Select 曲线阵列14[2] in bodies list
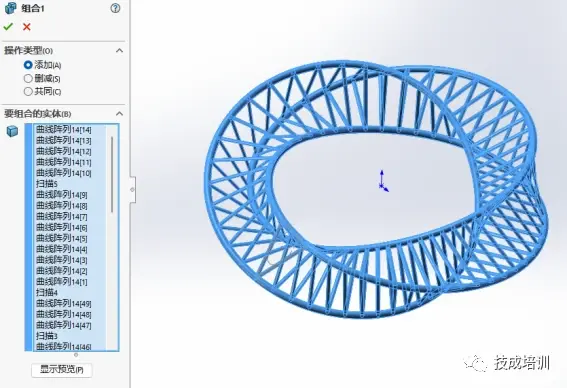The image size is (567, 388). pyautogui.click(x=62, y=270)
